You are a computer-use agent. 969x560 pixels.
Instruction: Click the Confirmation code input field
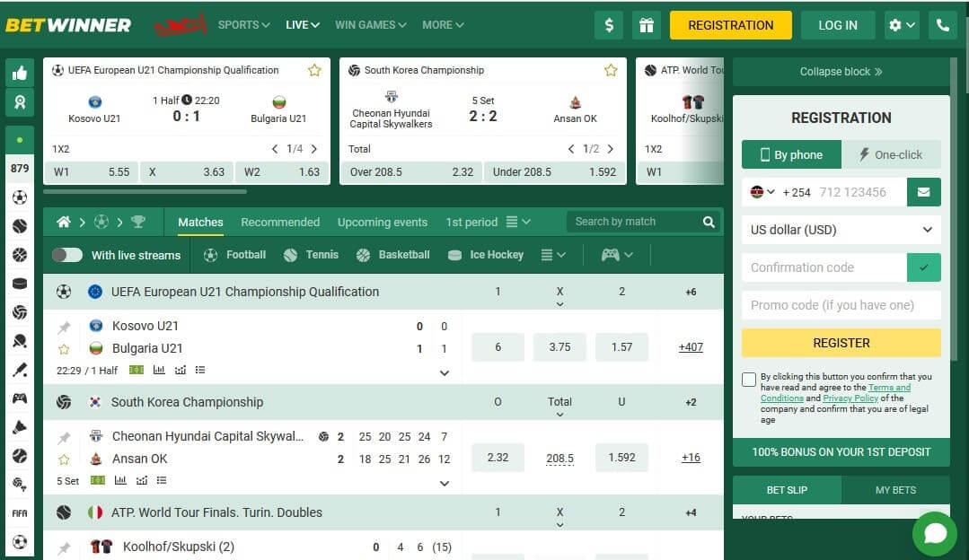(824, 267)
